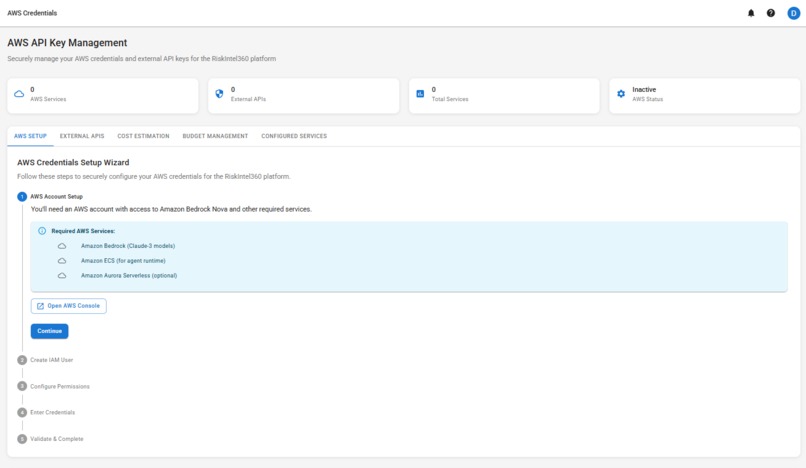
Task: Click the Inactive AWS Status card
Action: [705, 96]
